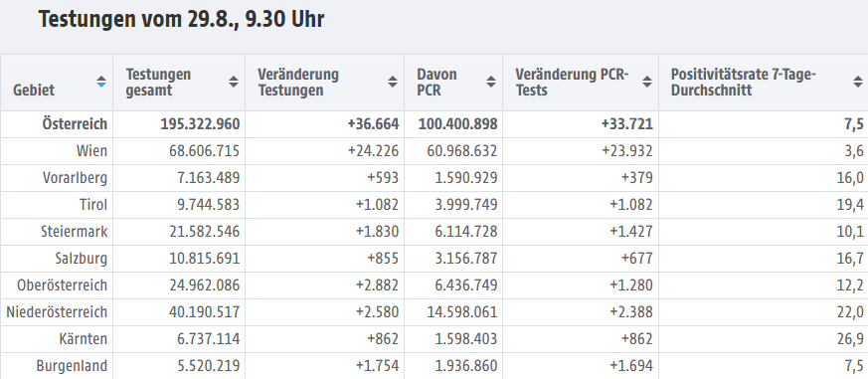Select the Steiermark table row
The image size is (868, 379).
click(x=434, y=232)
